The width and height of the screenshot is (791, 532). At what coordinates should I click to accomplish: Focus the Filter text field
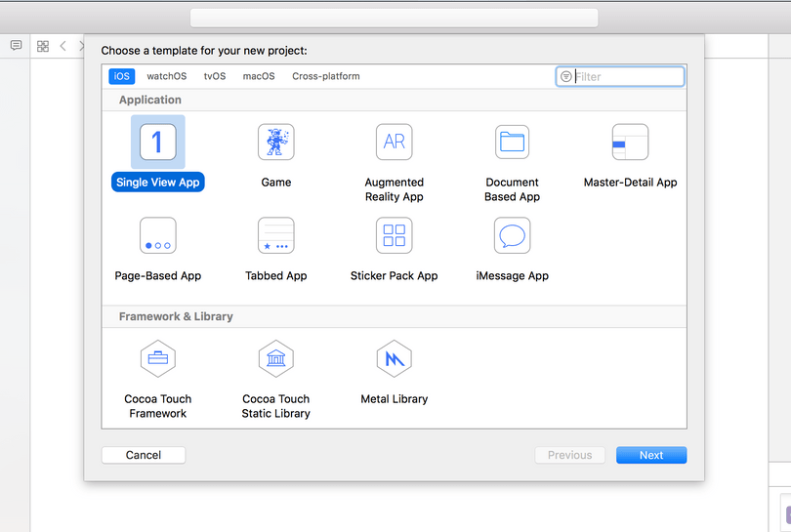620,77
